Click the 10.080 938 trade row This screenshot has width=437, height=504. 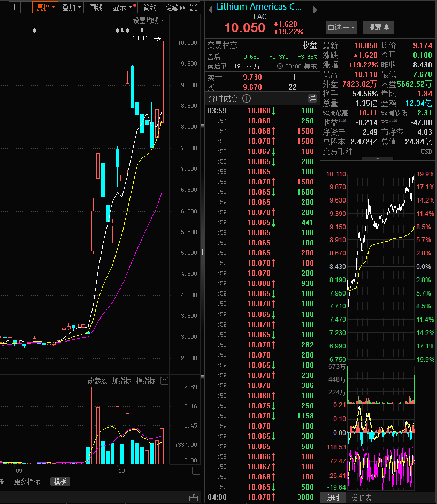pyautogui.click(x=262, y=283)
